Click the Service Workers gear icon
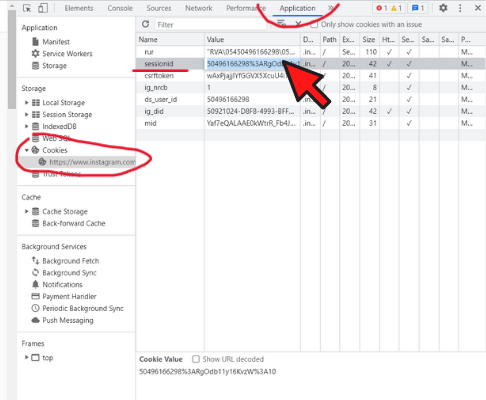Viewport: 486px width, 400px height. tap(35, 53)
